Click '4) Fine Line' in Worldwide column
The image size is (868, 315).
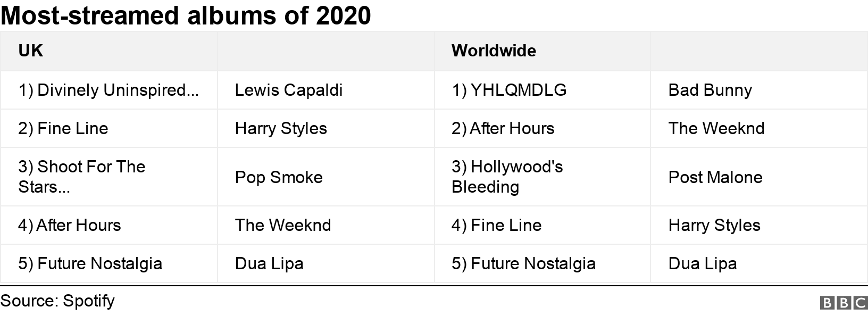496,226
